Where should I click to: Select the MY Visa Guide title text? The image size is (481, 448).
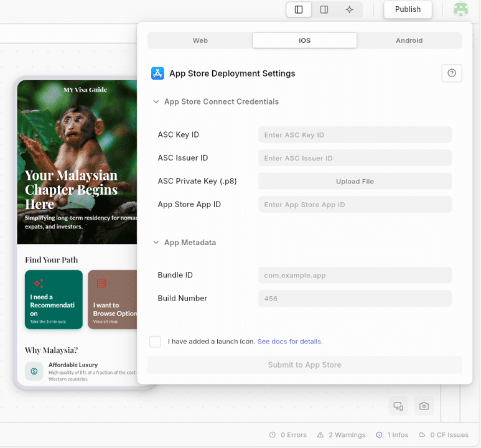click(x=85, y=90)
